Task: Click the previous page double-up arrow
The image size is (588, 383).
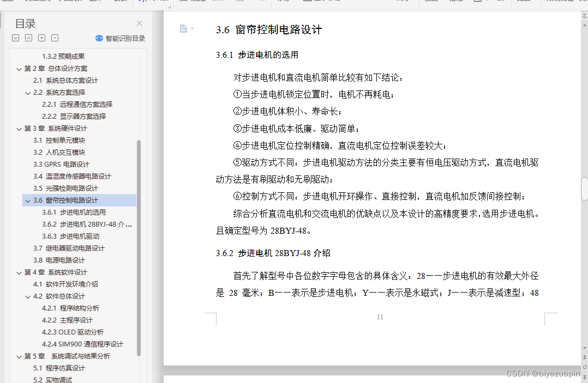Action: click(x=584, y=358)
